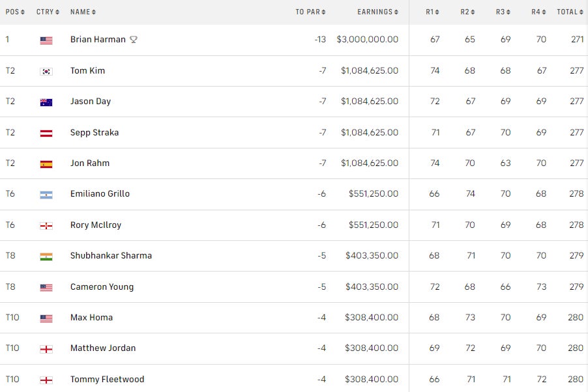Image resolution: width=588 pixels, height=392 pixels.
Task: Open Rory McIlroy's player link
Action: coord(96,225)
